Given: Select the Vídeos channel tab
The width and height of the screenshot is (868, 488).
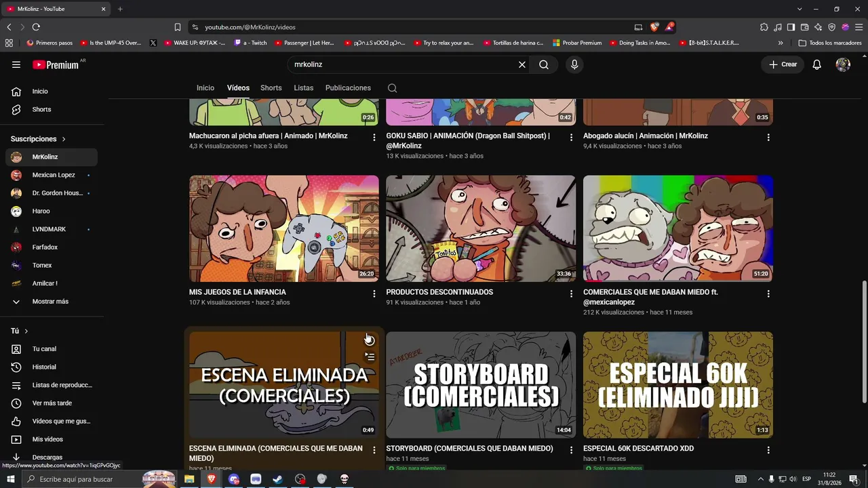Looking at the screenshot, I should (238, 88).
